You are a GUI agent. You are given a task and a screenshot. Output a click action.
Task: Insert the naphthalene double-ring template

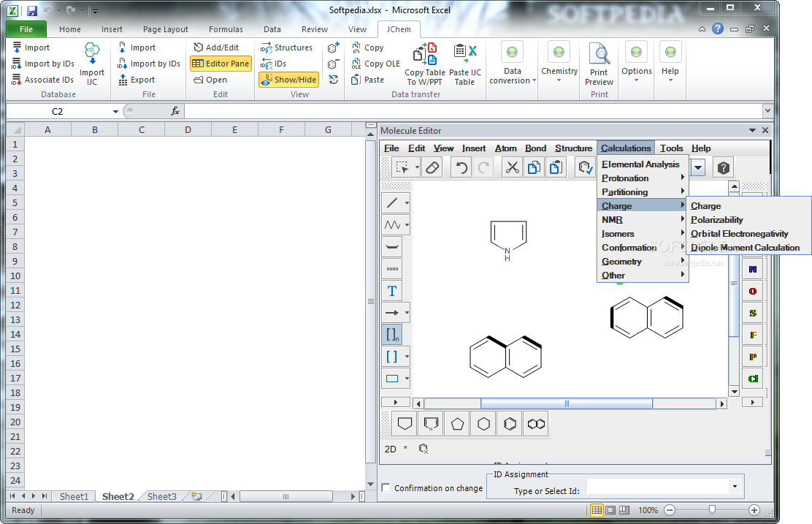point(536,423)
